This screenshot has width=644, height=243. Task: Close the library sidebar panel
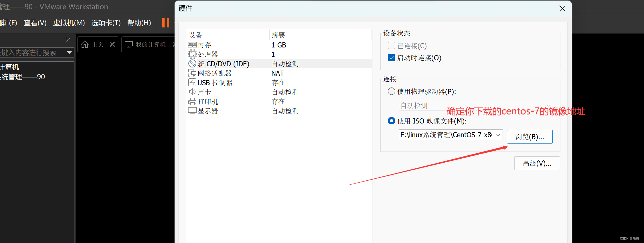tap(68, 39)
